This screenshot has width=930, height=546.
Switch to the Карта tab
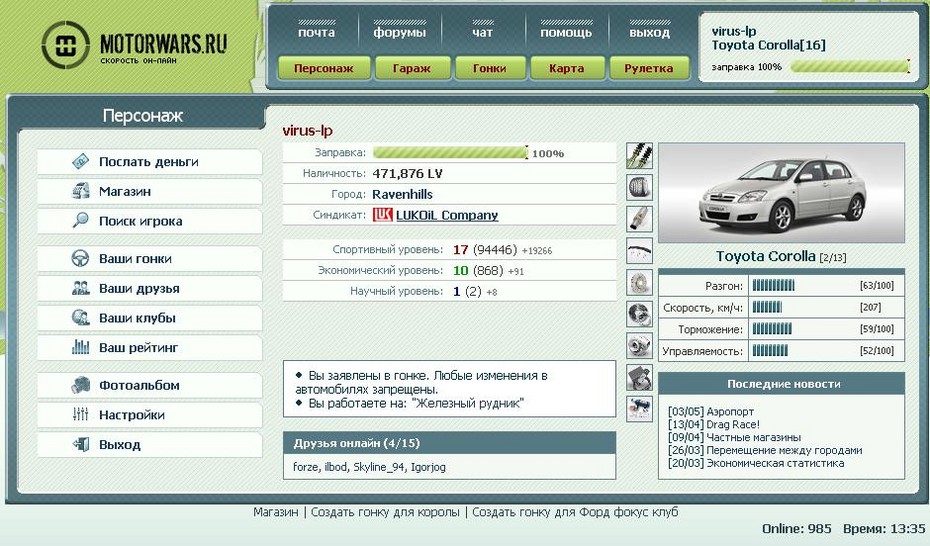click(x=567, y=68)
